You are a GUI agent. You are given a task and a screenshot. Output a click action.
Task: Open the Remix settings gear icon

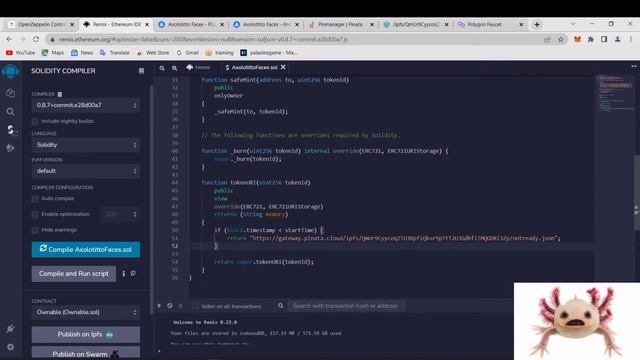click(x=11, y=347)
